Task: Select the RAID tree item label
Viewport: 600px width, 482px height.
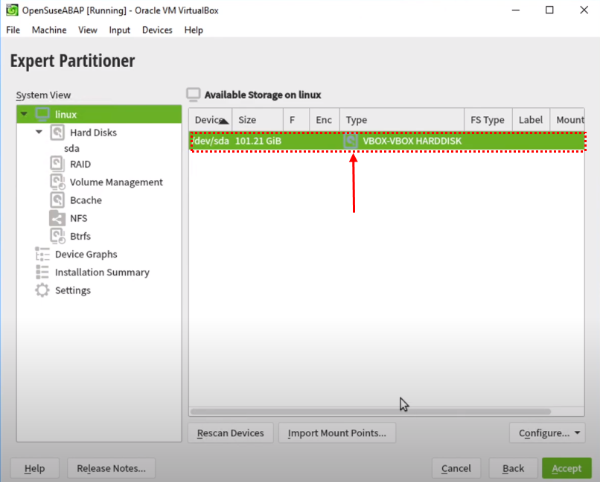Action: click(80, 164)
